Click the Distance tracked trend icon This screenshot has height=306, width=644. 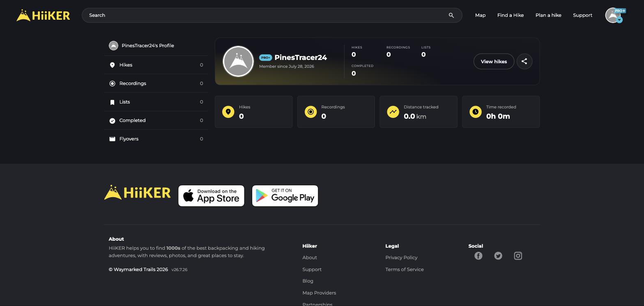click(x=393, y=112)
